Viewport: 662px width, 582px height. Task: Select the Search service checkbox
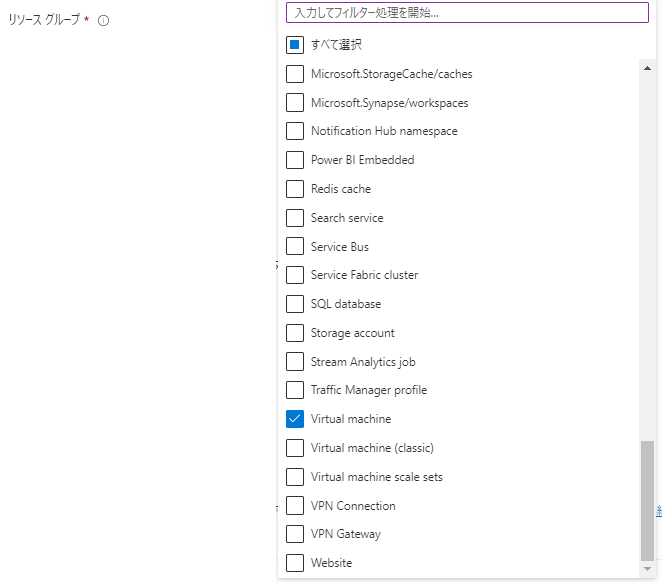click(x=295, y=218)
